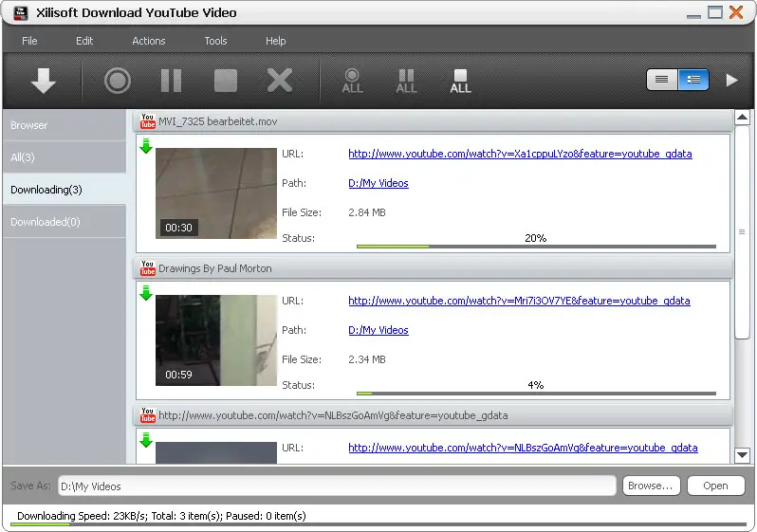The image size is (757, 532).
Task: Click the scrollbar down arrow
Action: [742, 455]
